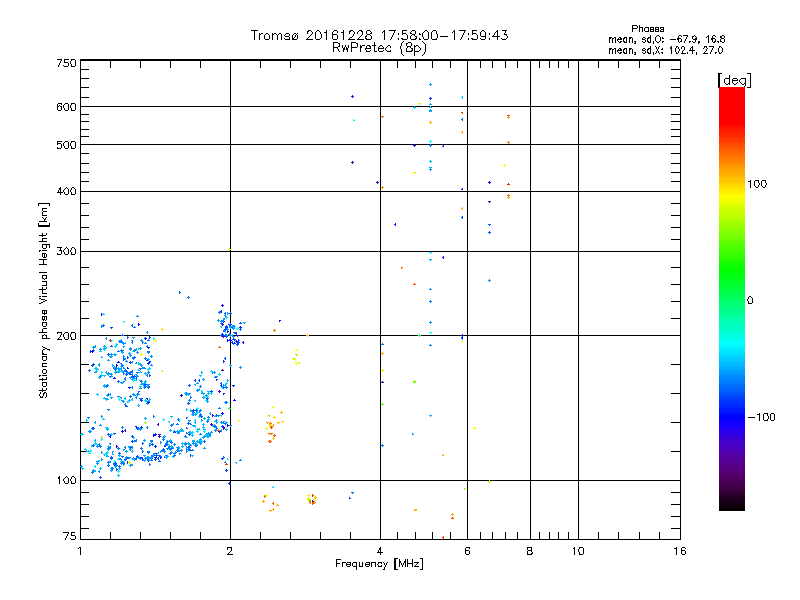Image resolution: width=800 pixels, height=600 pixels.
Task: Click the 'Phases' statistics heading
Action: pyautogui.click(x=647, y=29)
